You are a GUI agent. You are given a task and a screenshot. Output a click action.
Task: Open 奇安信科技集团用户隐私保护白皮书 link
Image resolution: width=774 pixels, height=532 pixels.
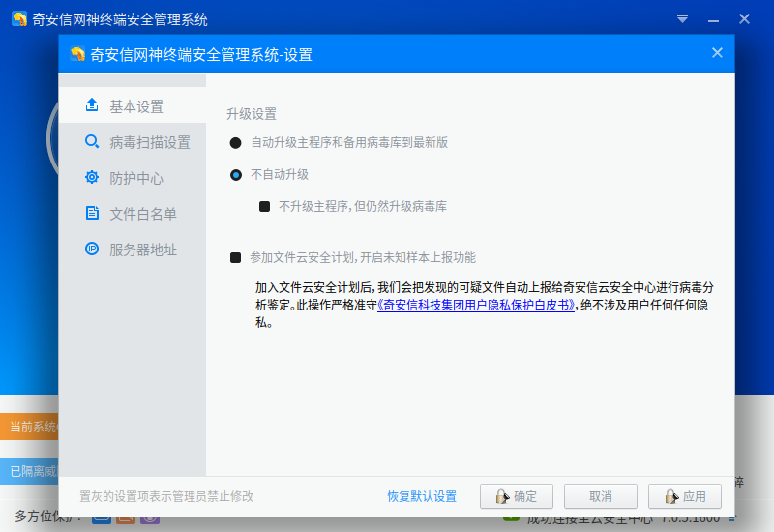pyautogui.click(x=475, y=304)
